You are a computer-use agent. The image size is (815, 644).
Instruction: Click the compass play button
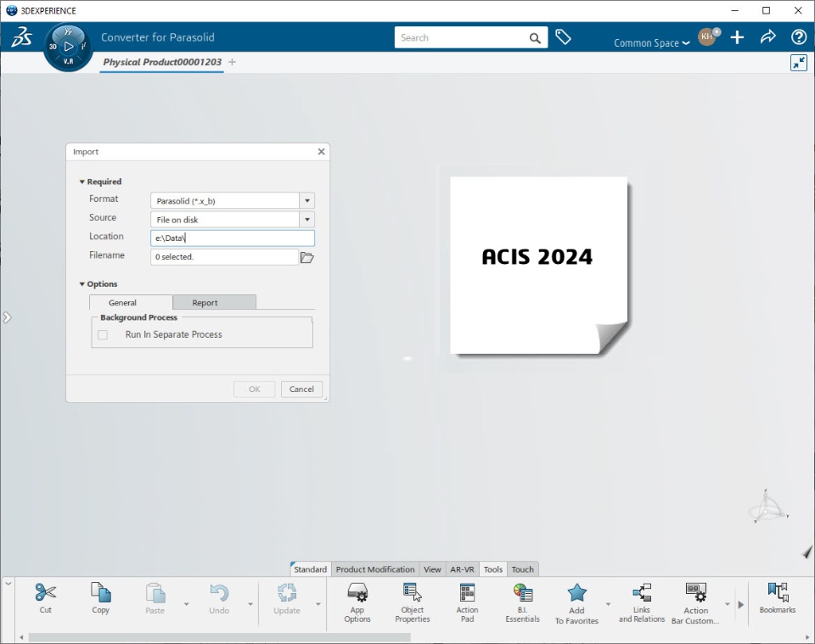68,47
